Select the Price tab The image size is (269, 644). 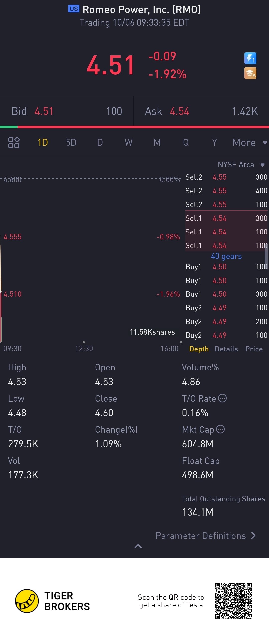[254, 349]
